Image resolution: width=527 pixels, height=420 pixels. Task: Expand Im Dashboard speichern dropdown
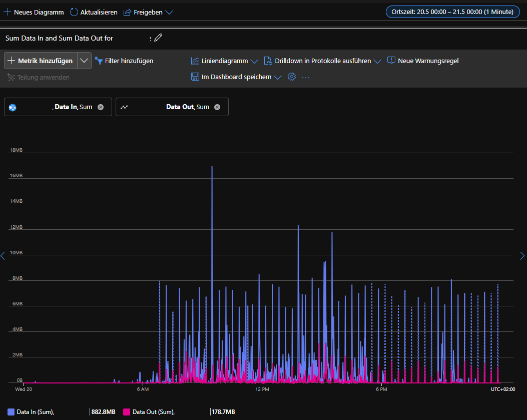278,77
